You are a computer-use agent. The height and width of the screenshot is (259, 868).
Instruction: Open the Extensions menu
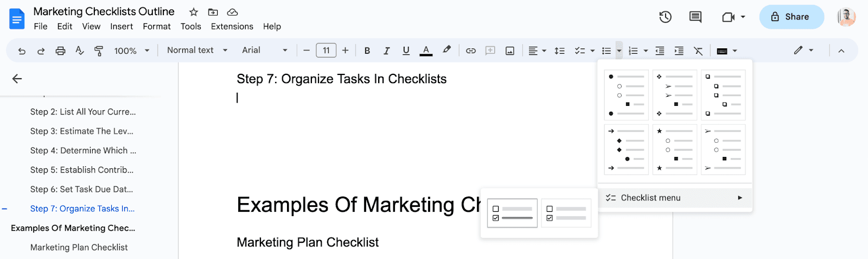pyautogui.click(x=232, y=26)
